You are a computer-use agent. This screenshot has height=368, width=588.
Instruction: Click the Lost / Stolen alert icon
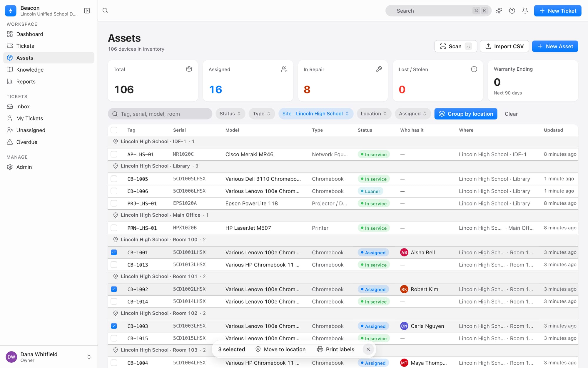pyautogui.click(x=474, y=69)
